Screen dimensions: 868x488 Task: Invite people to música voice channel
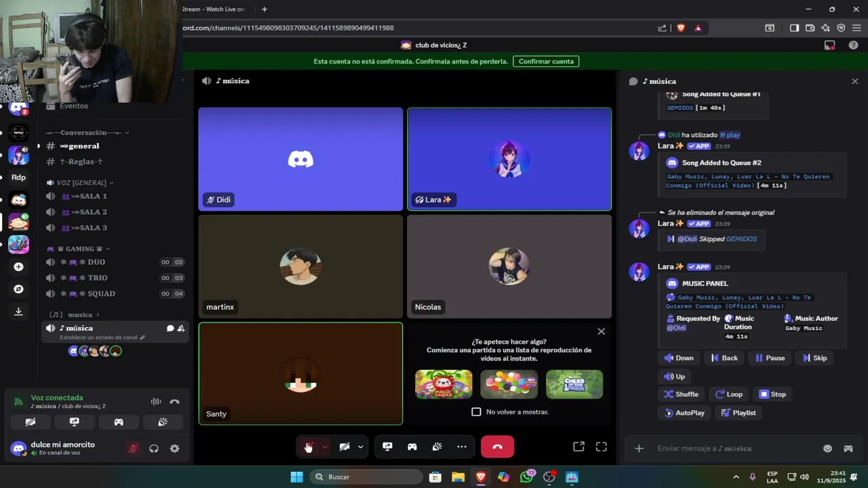[181, 328]
